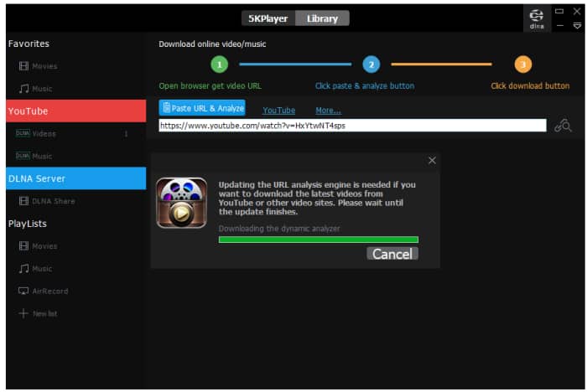Click 'Click download button' text
The image size is (587, 392).
pos(530,86)
